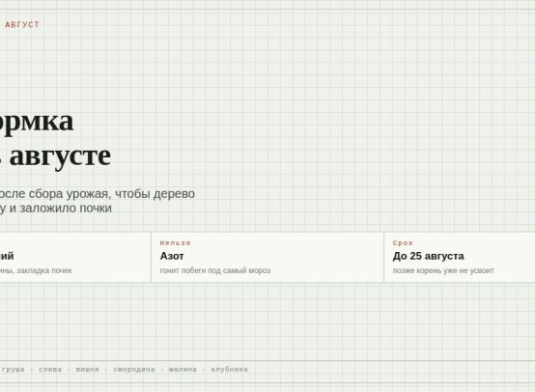
Task: Choose «груша» in the footer list
Action: (x=13, y=370)
